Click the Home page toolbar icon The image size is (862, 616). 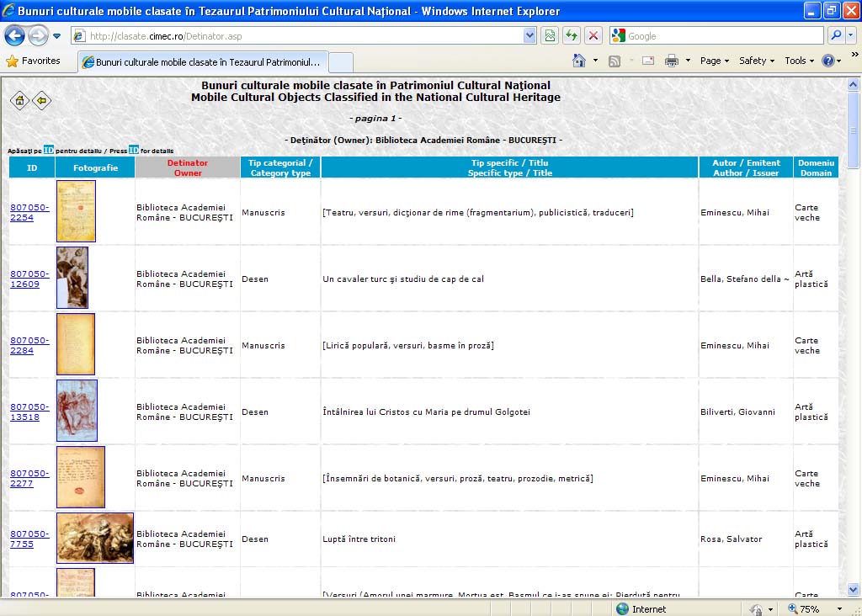579,61
